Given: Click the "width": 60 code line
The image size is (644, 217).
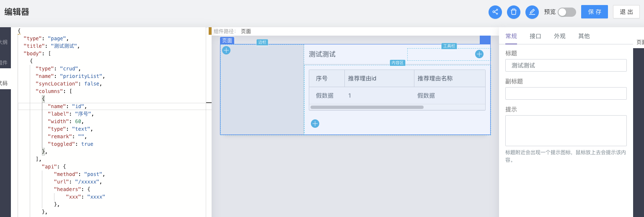Looking at the screenshot, I should pyautogui.click(x=66, y=121).
